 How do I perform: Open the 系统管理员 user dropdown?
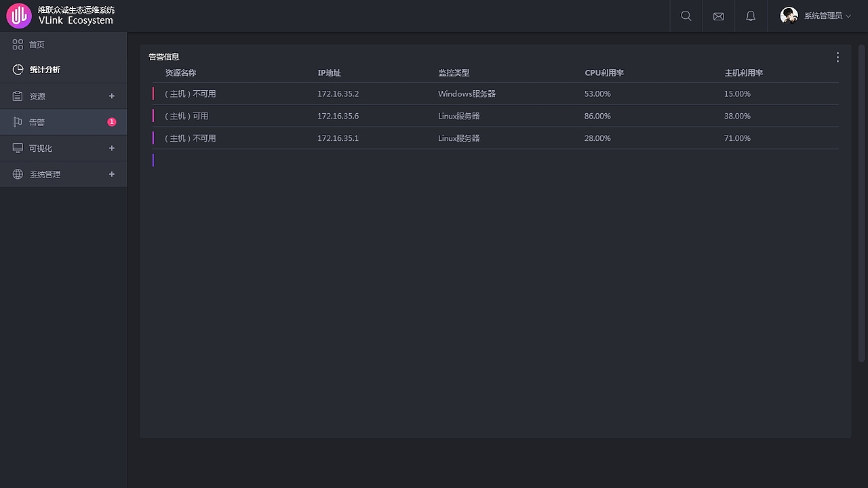pos(827,16)
